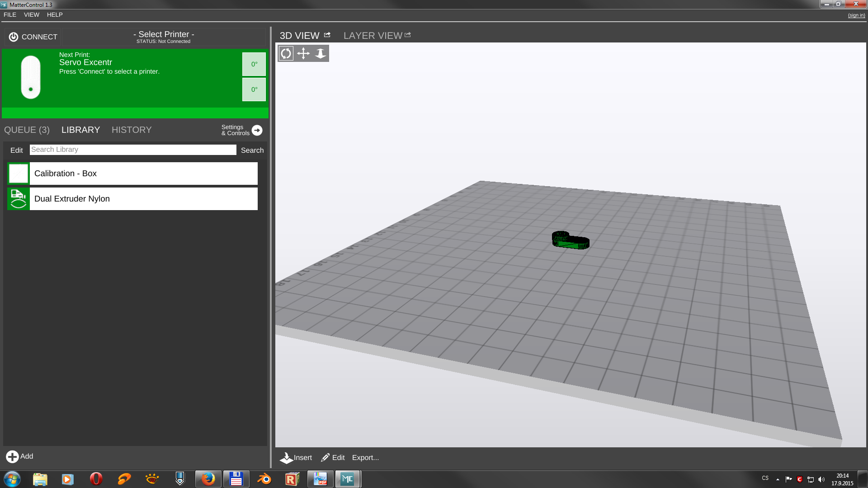Image resolution: width=868 pixels, height=488 pixels.
Task: Select the Pan view tool
Action: 303,53
